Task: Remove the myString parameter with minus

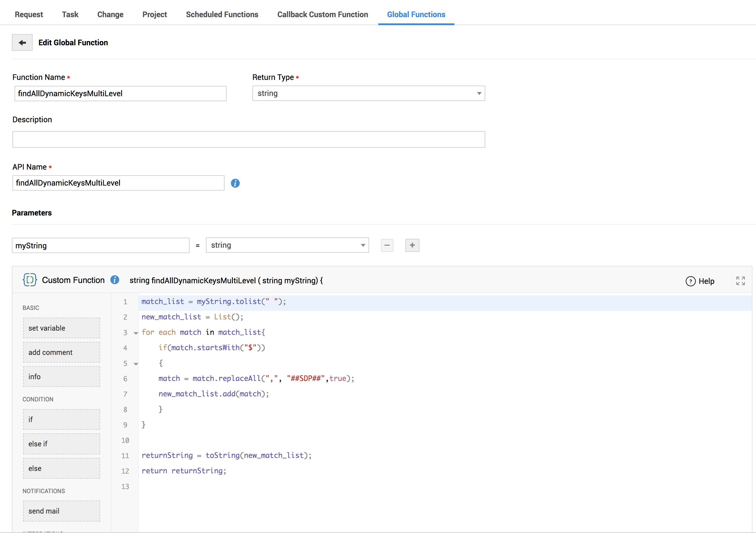Action: (387, 245)
